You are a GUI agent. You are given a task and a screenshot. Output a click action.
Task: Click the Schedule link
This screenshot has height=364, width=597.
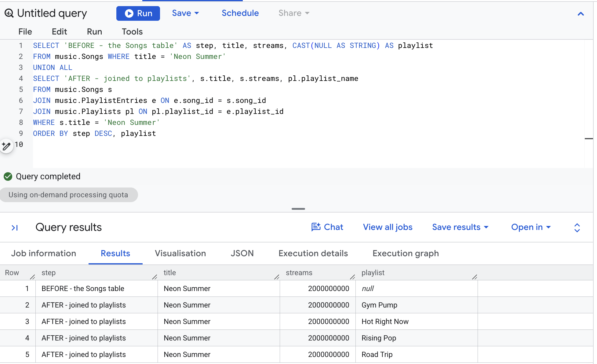240,13
